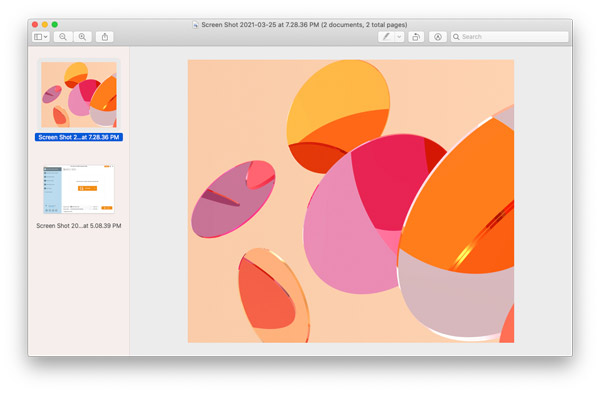
Task: Click the document proxy icon in title bar
Action: pyautogui.click(x=195, y=24)
